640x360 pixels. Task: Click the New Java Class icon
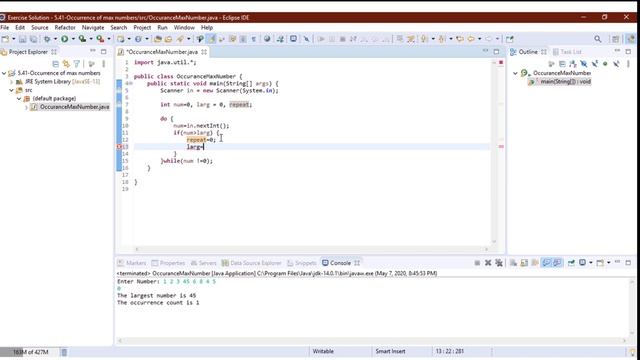click(x=138, y=39)
